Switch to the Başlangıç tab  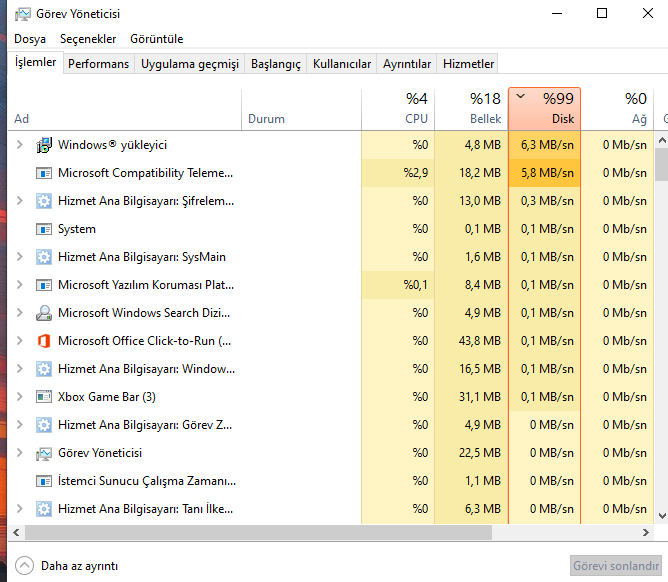pyautogui.click(x=276, y=64)
